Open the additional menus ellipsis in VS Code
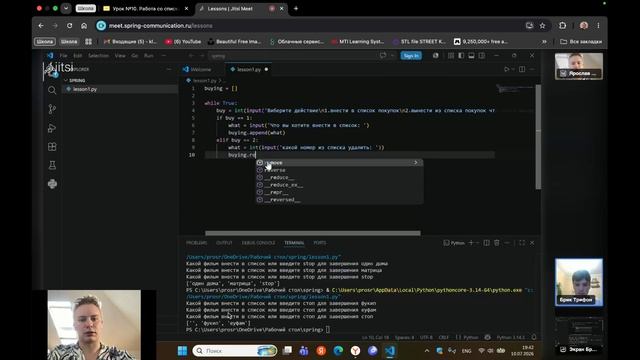Image resolution: width=640 pixels, height=360 pixels. click(x=164, y=56)
